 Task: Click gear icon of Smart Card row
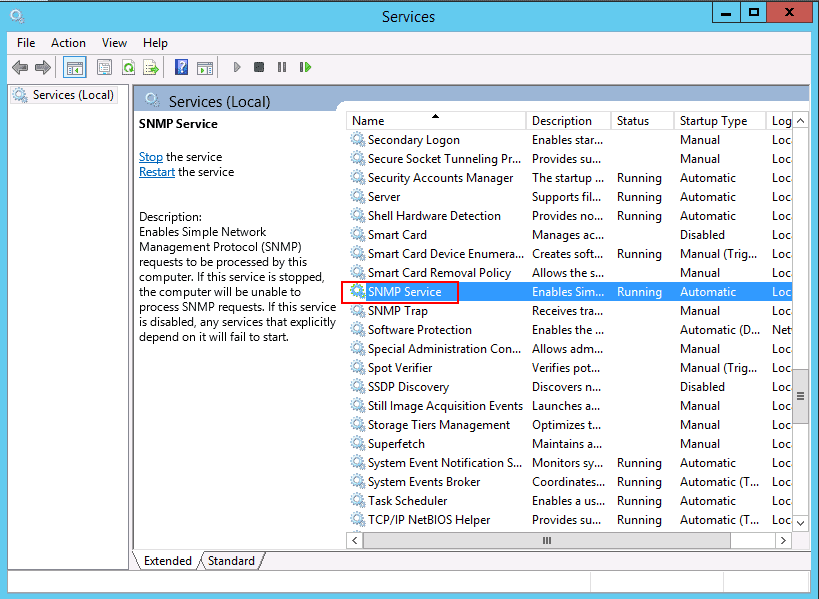(x=357, y=234)
